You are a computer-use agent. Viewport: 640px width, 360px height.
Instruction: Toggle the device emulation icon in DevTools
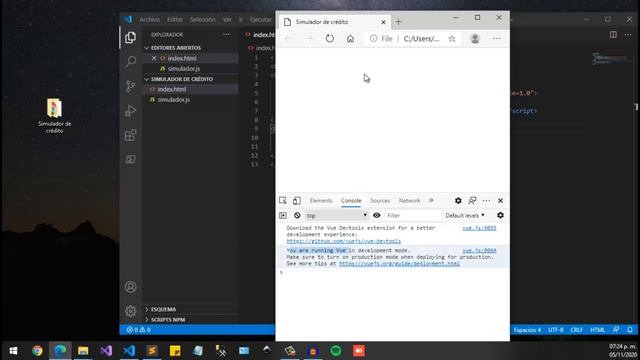(x=297, y=200)
